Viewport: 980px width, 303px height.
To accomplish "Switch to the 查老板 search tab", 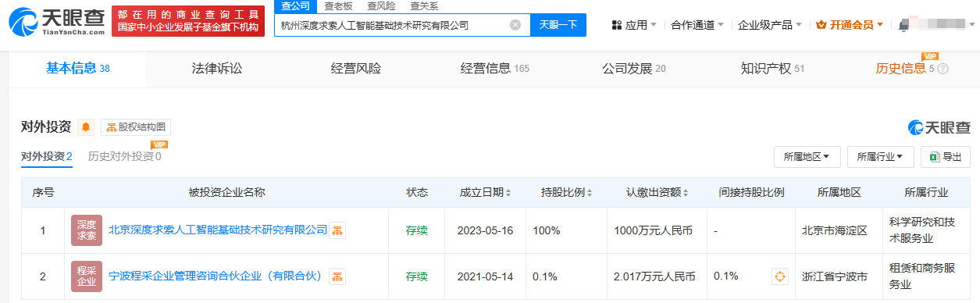I will click(338, 5).
